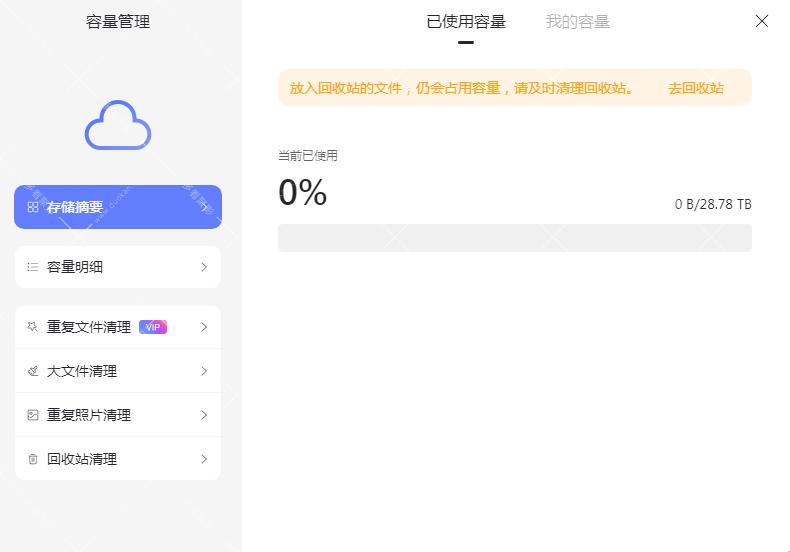Viewport: 790px width, 552px height.
Task: Click the trash icon beside 回收站清理
Action: coord(33,459)
